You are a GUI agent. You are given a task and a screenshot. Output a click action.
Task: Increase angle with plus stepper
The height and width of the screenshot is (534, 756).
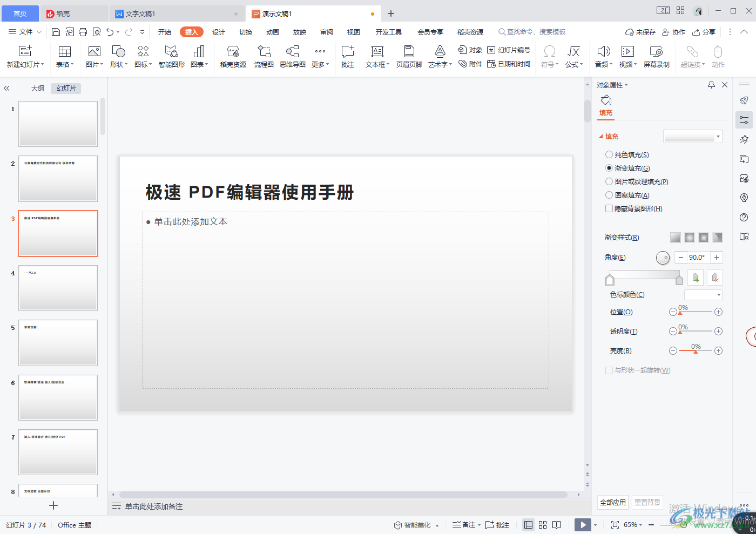[x=717, y=258]
